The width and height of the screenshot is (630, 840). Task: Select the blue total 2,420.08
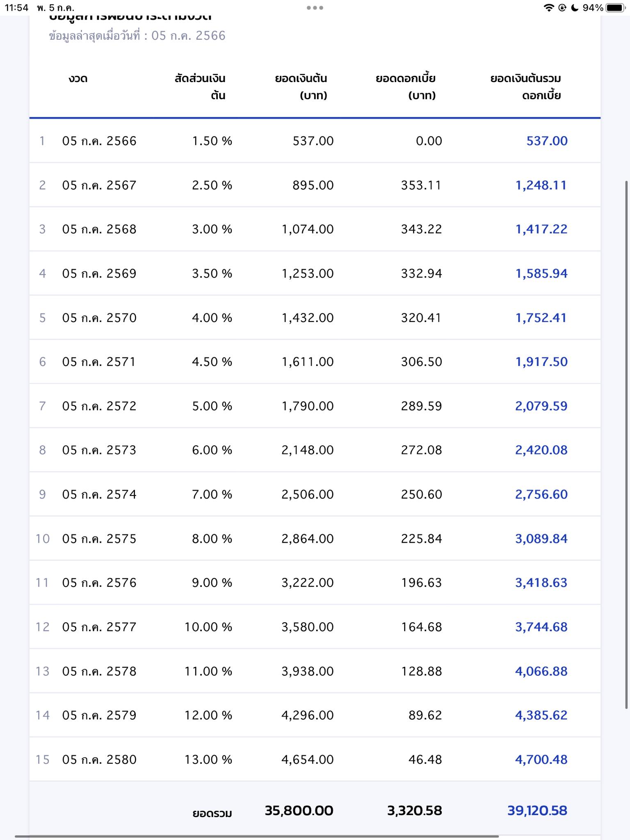pos(541,450)
